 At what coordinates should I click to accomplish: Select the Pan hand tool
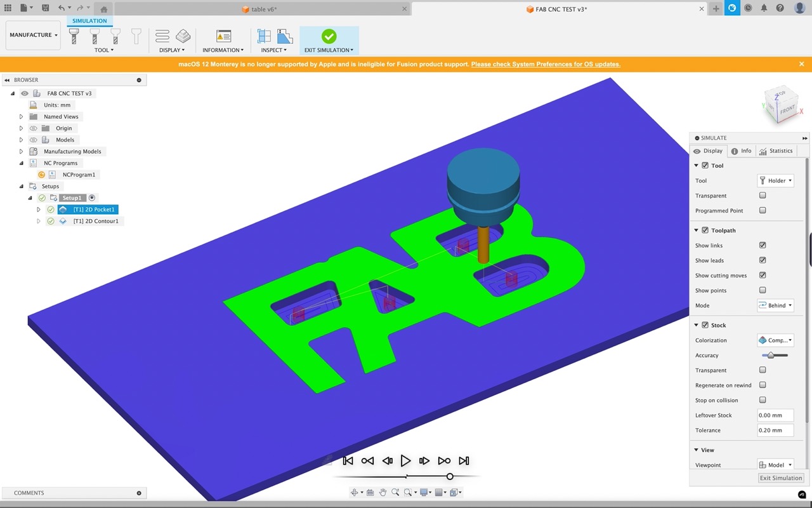coord(383,492)
